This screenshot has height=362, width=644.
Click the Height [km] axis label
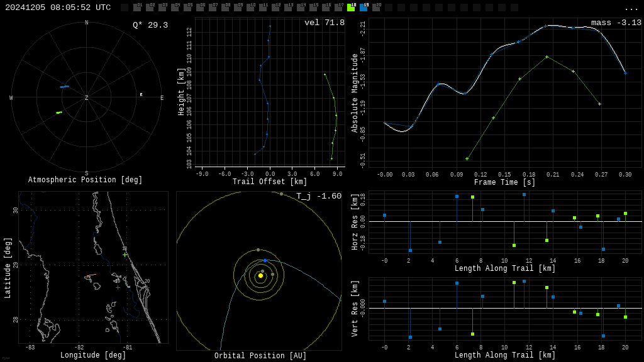[x=180, y=92]
